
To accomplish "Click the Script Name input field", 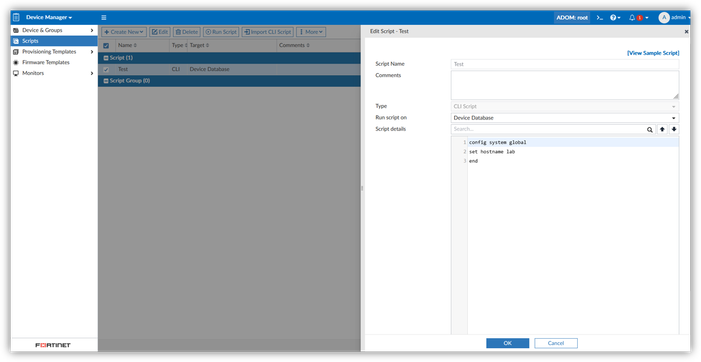I will [x=565, y=64].
